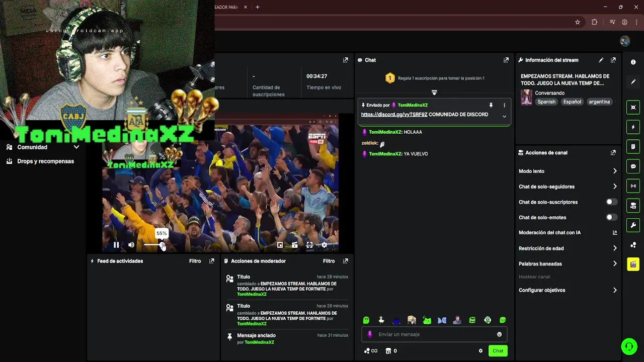Image resolution: width=644 pixels, height=362 pixels.
Task: Select the Spanish tag
Action: pos(546,102)
